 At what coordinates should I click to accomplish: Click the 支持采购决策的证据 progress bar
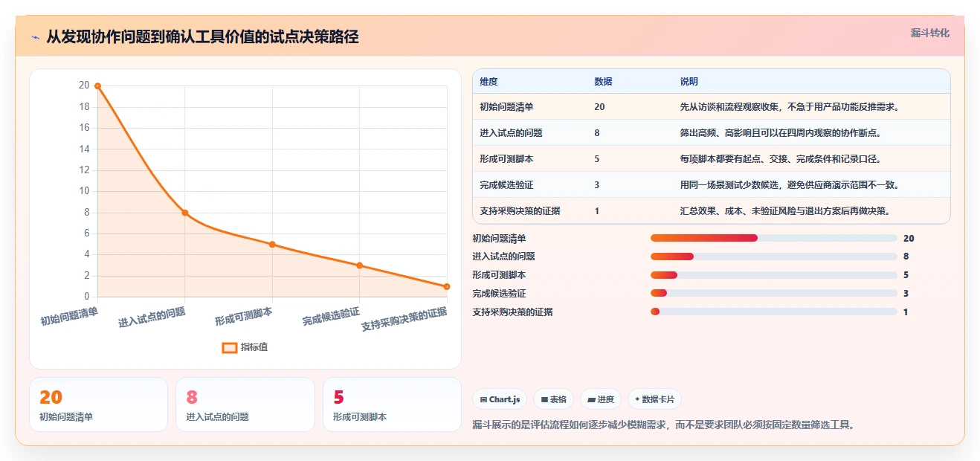[x=773, y=312]
